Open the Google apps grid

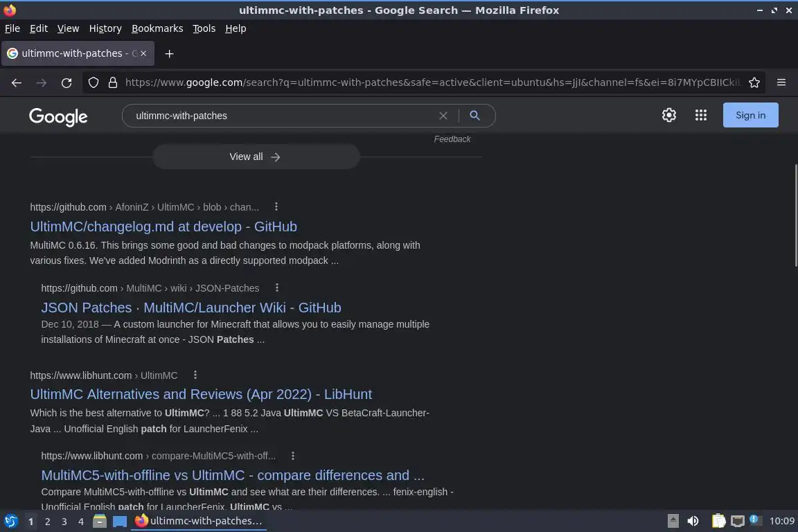click(701, 115)
